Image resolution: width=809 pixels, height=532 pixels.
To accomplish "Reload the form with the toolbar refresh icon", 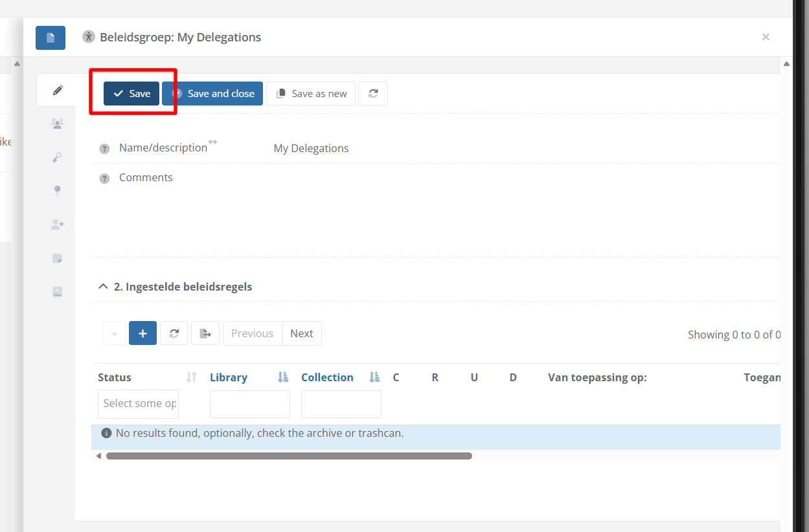I will coord(373,93).
